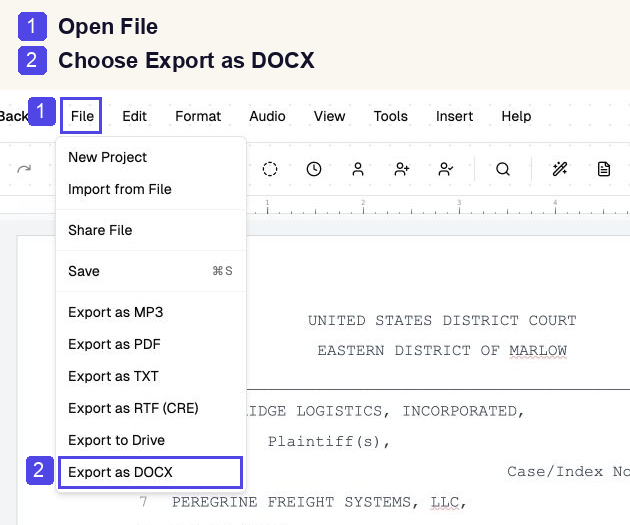This screenshot has height=525, width=630.
Task: Choose Export as MP3
Action: pyautogui.click(x=151, y=312)
